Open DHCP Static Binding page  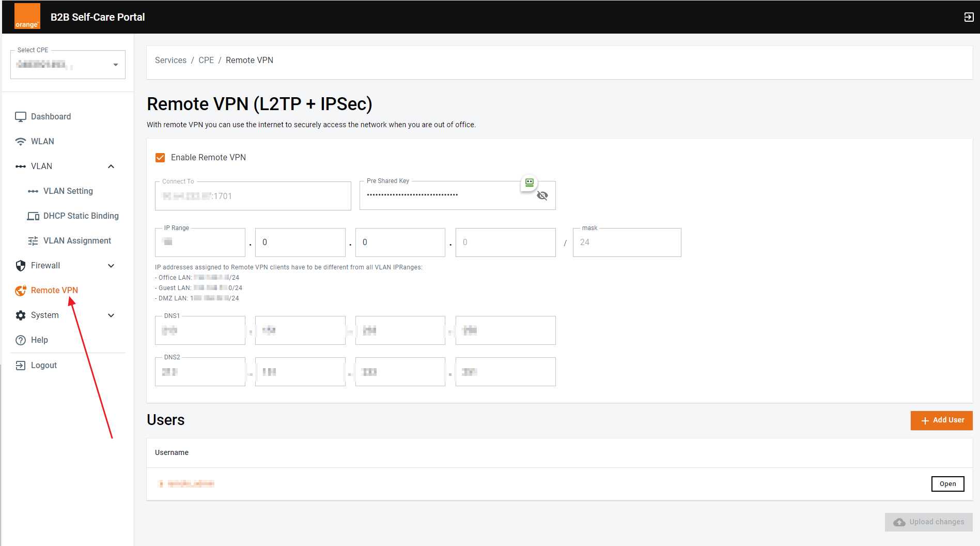tap(81, 216)
